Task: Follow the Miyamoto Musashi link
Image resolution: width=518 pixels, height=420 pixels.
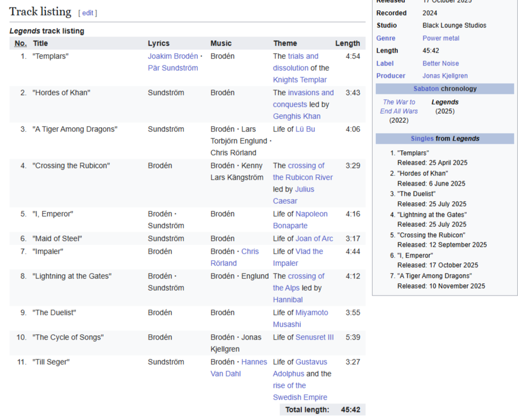Action: coord(300,319)
